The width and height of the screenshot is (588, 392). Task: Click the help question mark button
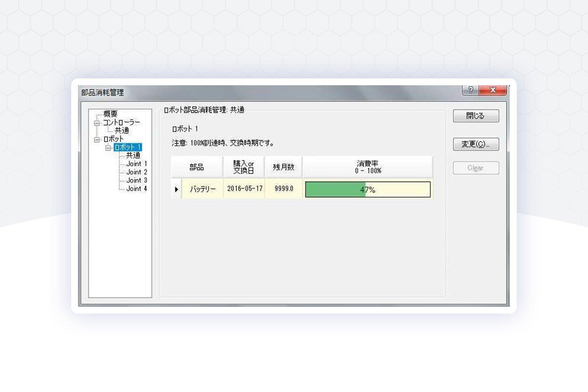(x=470, y=90)
